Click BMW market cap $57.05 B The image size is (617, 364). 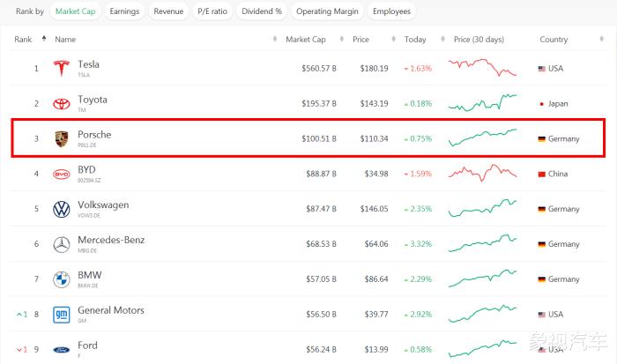321,279
